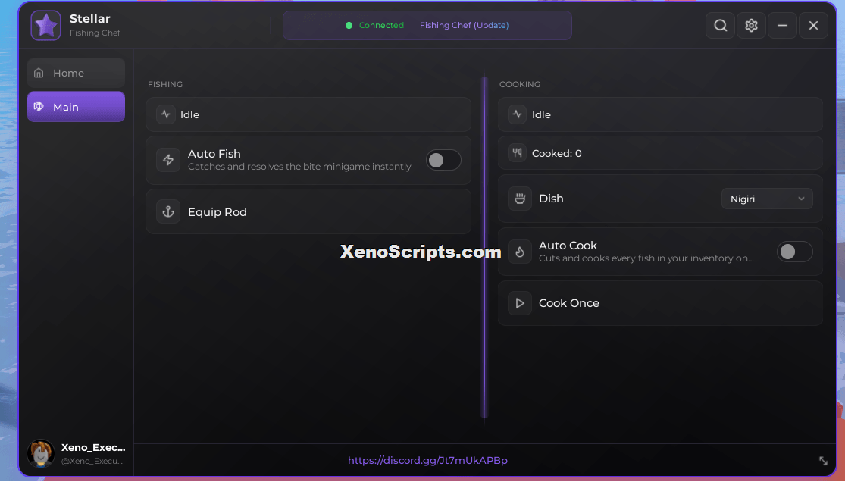The height and width of the screenshot is (504, 845).
Task: Minimize the Stellar window
Action: pos(782,25)
